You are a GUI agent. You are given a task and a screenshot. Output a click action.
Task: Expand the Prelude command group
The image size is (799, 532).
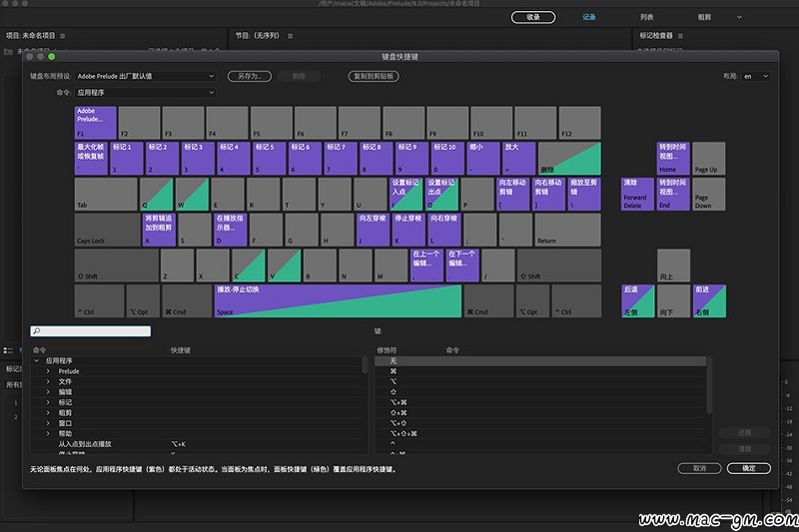pyautogui.click(x=48, y=371)
